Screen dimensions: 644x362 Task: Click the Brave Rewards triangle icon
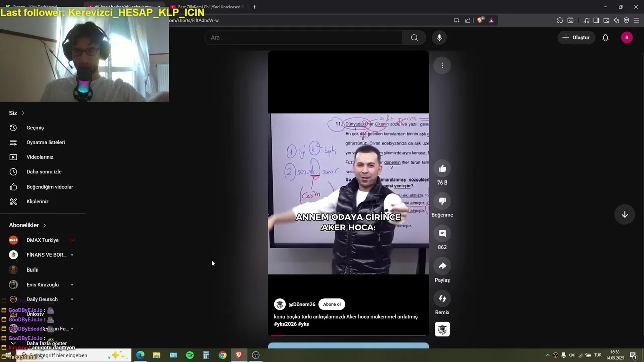coord(491,20)
